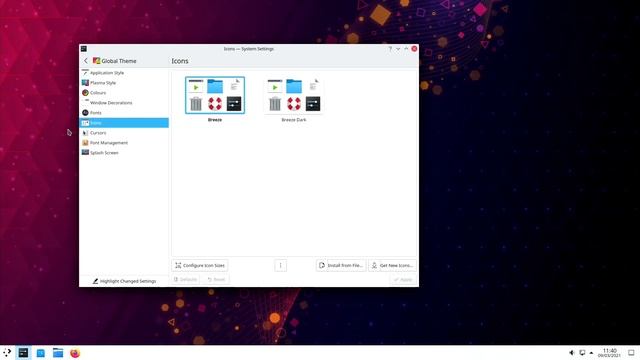Select the Colours sidebar entry

[124, 93]
